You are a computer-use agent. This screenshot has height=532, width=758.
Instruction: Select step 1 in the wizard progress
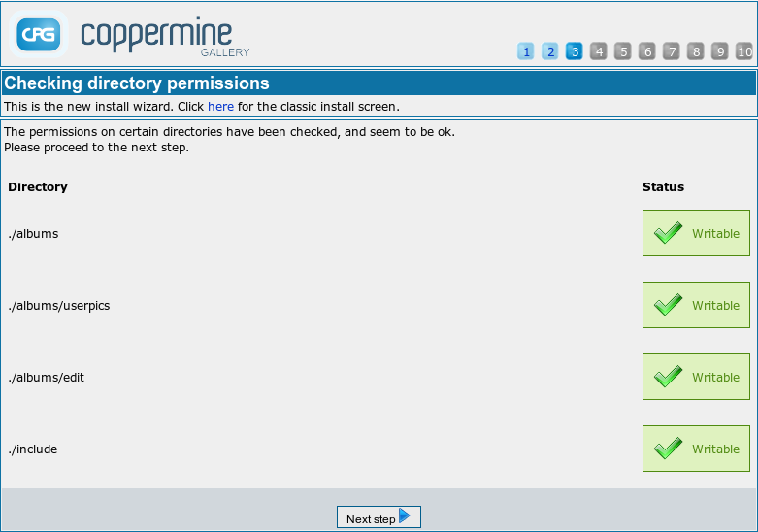click(x=526, y=51)
